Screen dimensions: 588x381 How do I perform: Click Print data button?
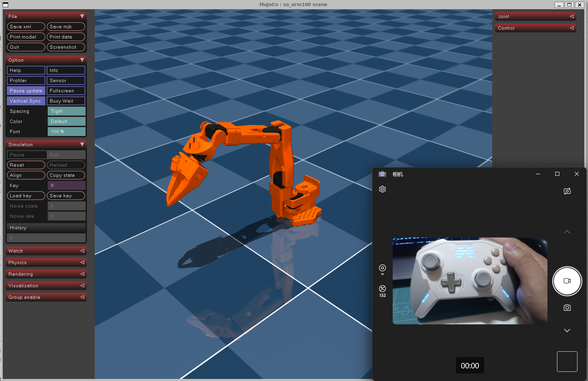[x=66, y=37]
